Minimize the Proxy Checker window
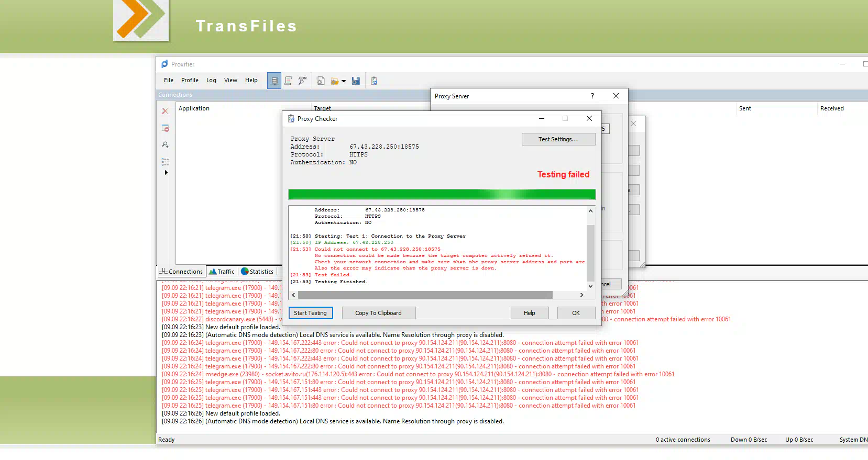Viewport: 868px width, 460px height. [x=542, y=118]
